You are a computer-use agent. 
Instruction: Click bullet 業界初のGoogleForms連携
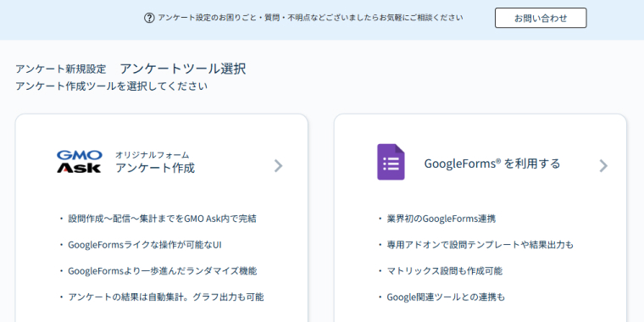[x=441, y=219]
